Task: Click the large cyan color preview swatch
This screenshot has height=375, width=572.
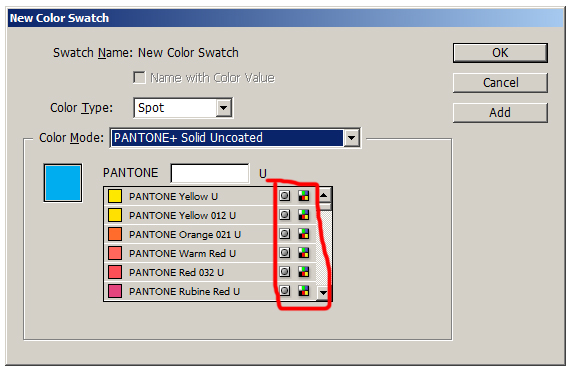Action: click(63, 183)
